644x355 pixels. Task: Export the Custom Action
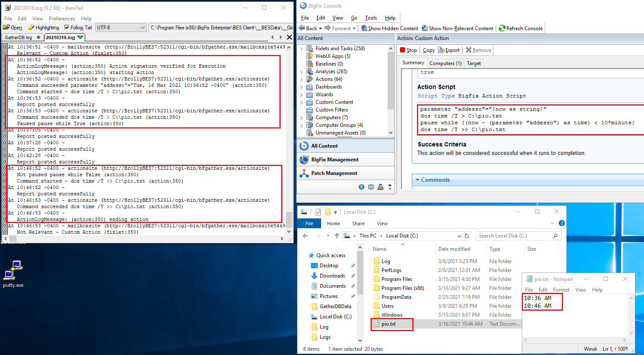point(449,50)
